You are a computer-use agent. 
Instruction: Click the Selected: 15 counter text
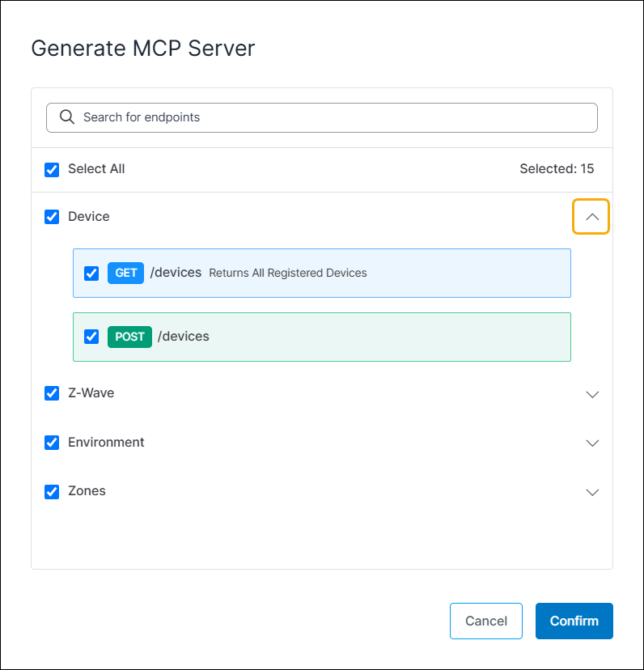(557, 168)
